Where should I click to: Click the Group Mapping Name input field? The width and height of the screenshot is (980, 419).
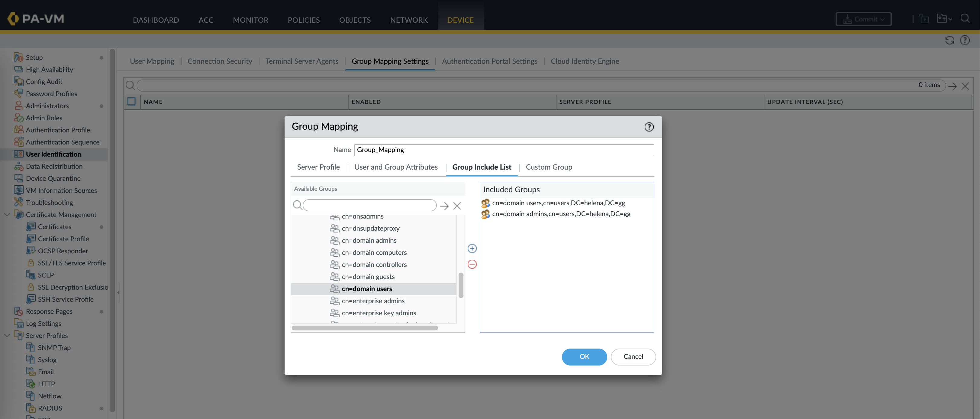503,150
